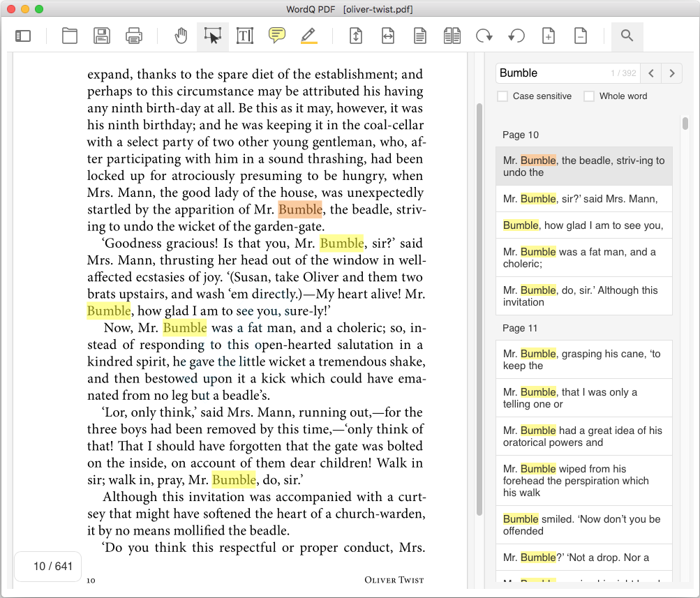Activate the highlighter pen tool
The width and height of the screenshot is (700, 598).
pos(309,36)
